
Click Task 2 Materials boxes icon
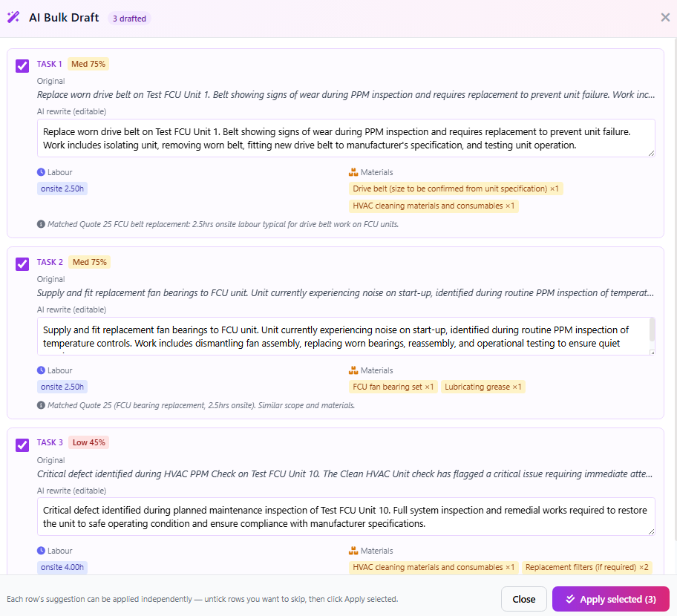pyautogui.click(x=353, y=370)
